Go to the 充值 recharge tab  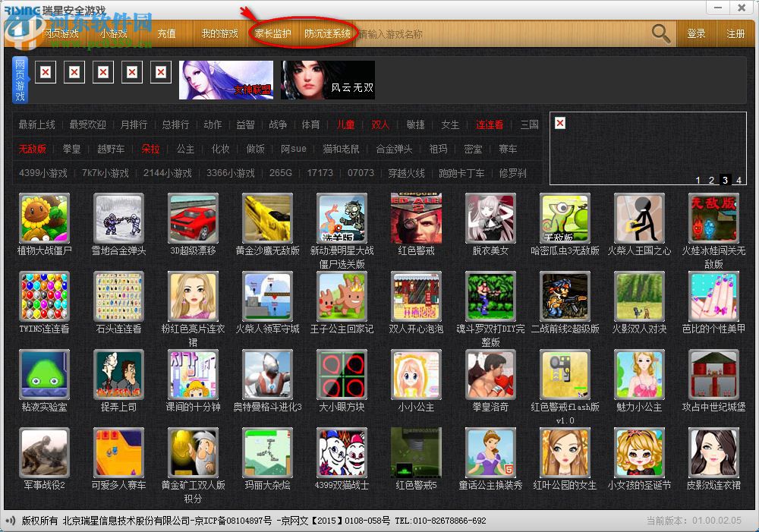tap(166, 33)
